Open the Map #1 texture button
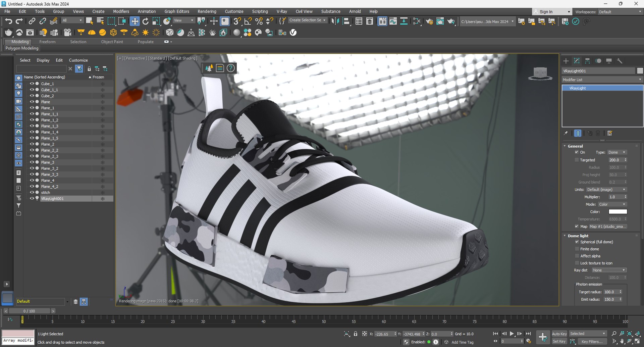This screenshot has width=644, height=347. [608, 227]
